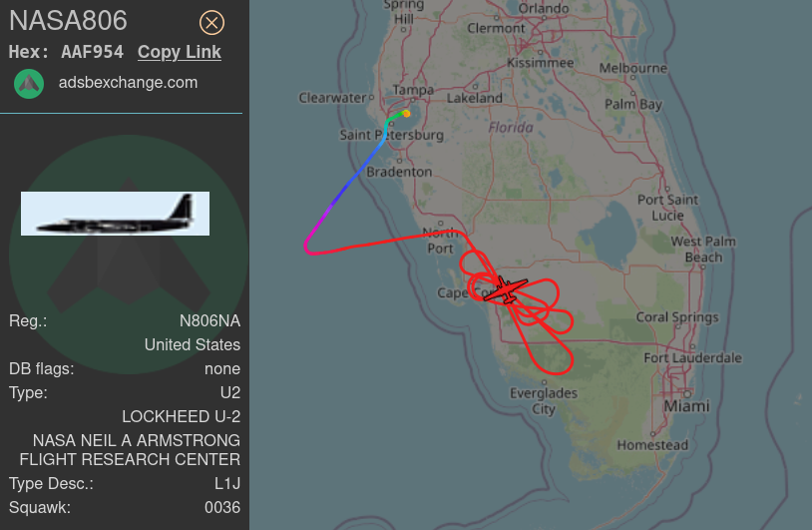
Task: Click the Miami city label on map
Action: point(686,406)
